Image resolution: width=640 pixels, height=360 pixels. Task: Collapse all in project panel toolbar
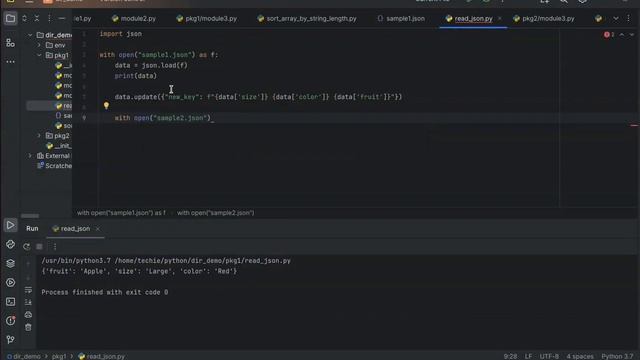37,18
